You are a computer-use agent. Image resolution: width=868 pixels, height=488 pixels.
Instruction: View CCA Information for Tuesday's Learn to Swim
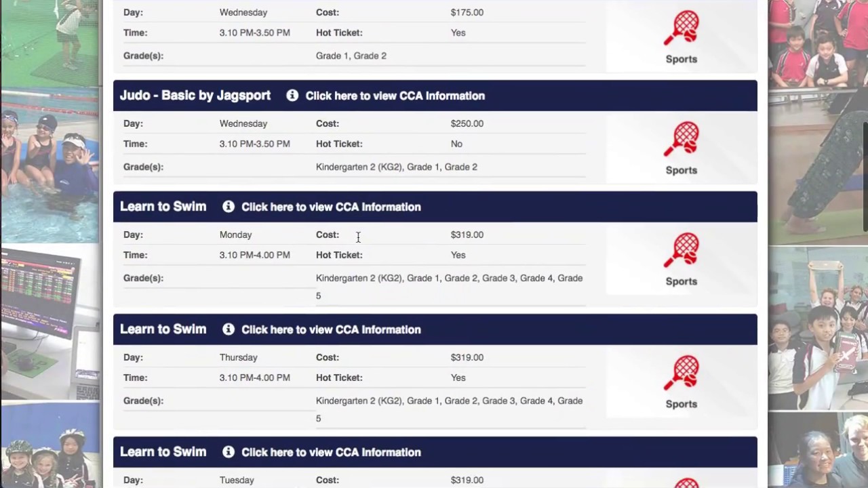331,452
